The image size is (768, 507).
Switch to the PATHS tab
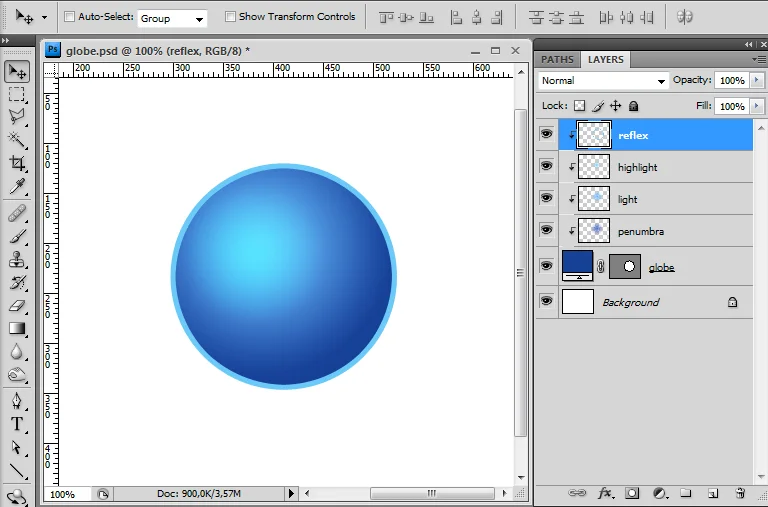tap(557, 60)
